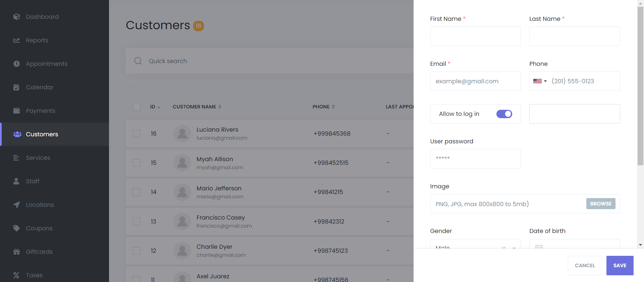Go to the Staff menu item

pos(33,181)
